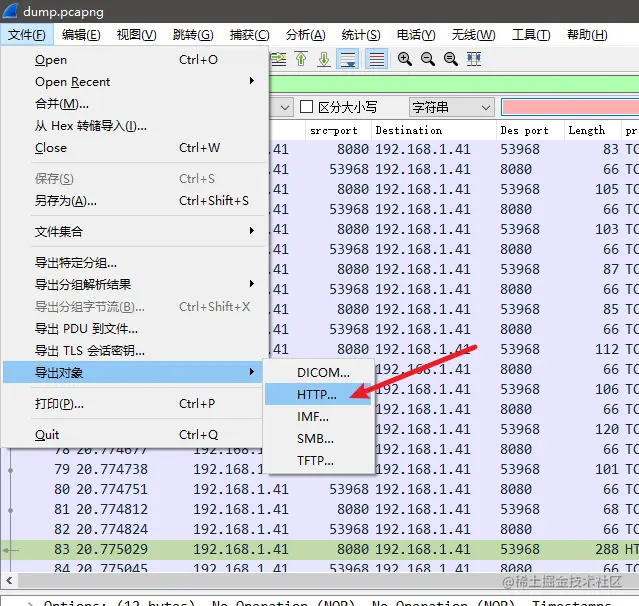Click the pink search string input field

pos(570,108)
